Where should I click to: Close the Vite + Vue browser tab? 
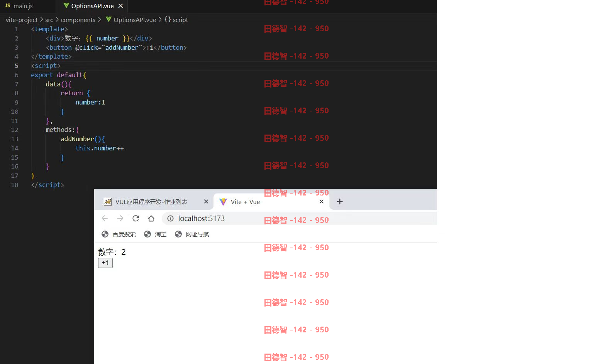click(x=322, y=202)
